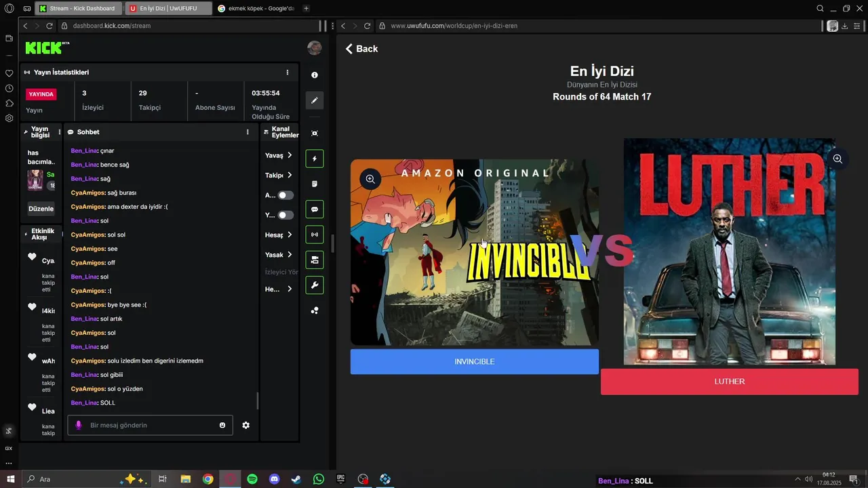The height and width of the screenshot is (488, 868).
Task: Toggle the broadcast signal widget in Kick sidebar
Action: pyautogui.click(x=315, y=235)
